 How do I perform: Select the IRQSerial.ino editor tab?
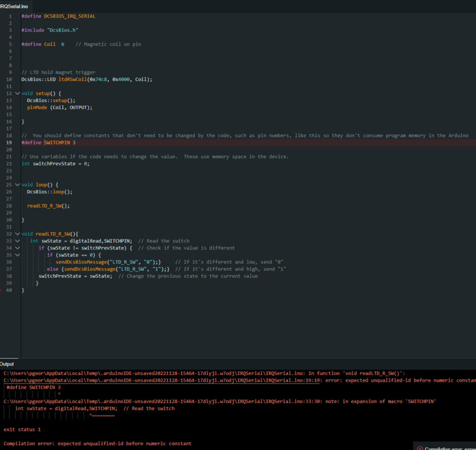point(14,5)
